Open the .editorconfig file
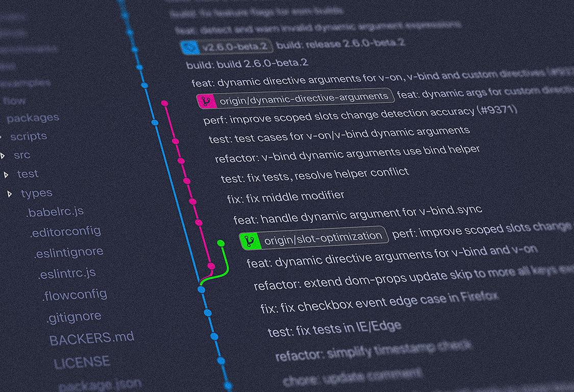The image size is (574, 392). 65,232
